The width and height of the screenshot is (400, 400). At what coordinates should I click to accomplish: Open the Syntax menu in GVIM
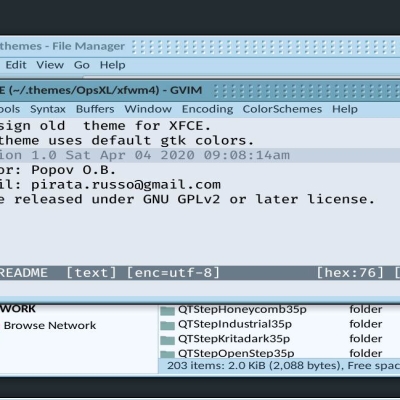coord(48,109)
